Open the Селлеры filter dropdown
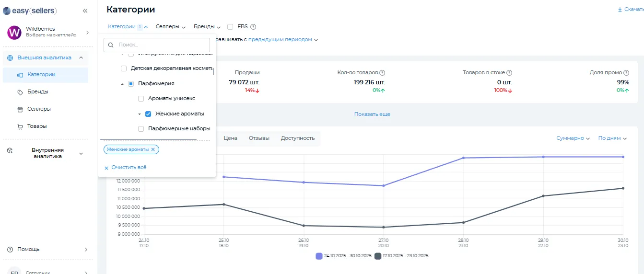Screen dimensions: 644x274 point(170,27)
